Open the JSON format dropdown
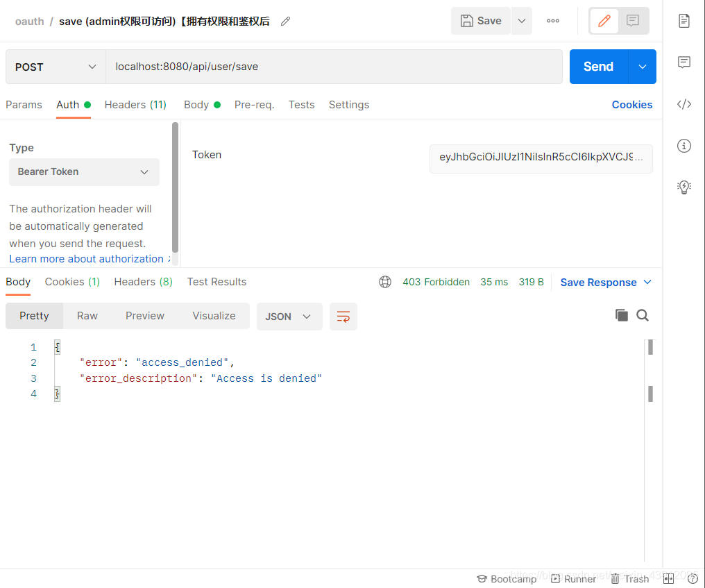This screenshot has width=705, height=588. pos(289,317)
